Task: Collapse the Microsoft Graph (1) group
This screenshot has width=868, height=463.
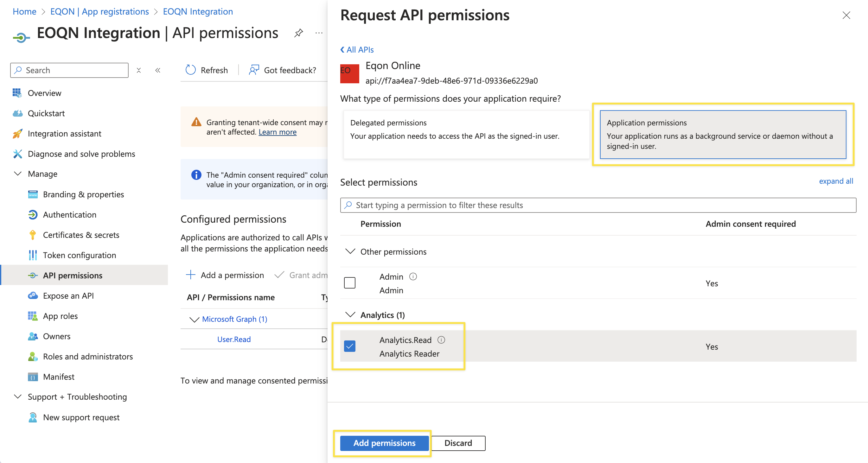Action: pos(194,320)
